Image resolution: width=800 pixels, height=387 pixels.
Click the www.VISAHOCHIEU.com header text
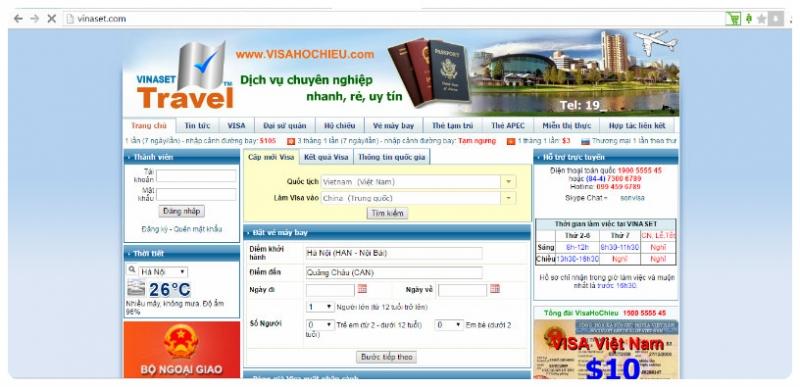(x=305, y=54)
